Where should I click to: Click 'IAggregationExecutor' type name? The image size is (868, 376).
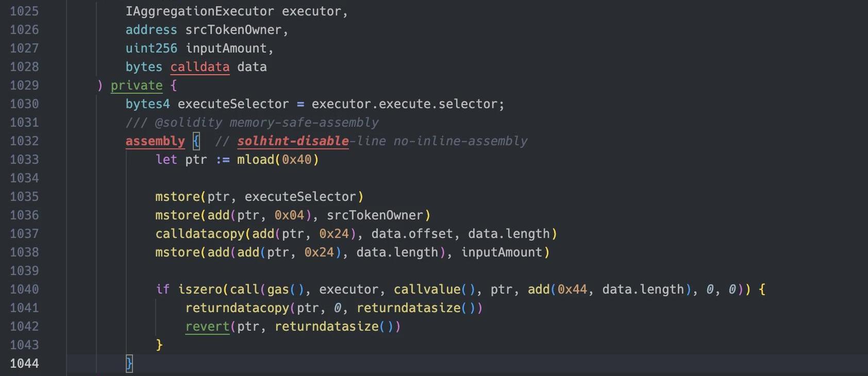point(199,11)
